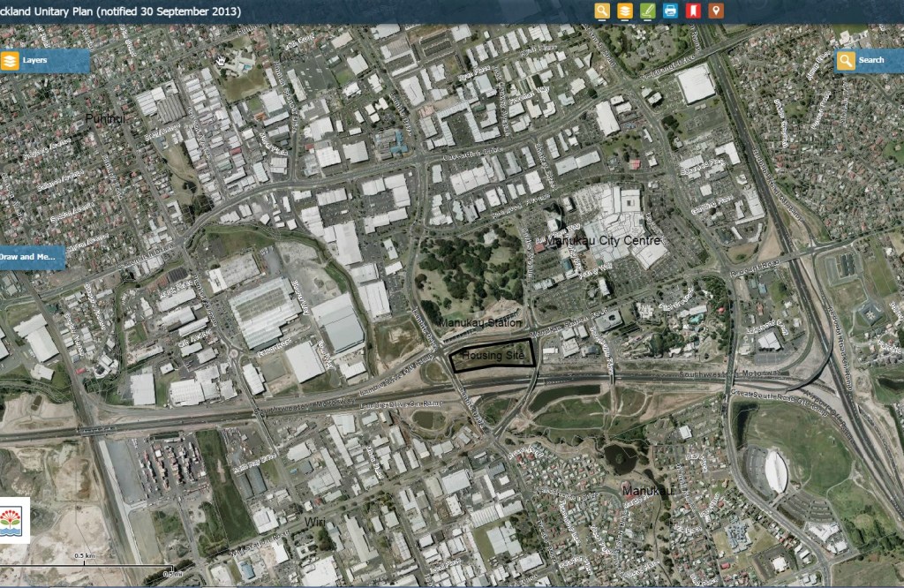Expand the Layers side panel

tap(44, 61)
